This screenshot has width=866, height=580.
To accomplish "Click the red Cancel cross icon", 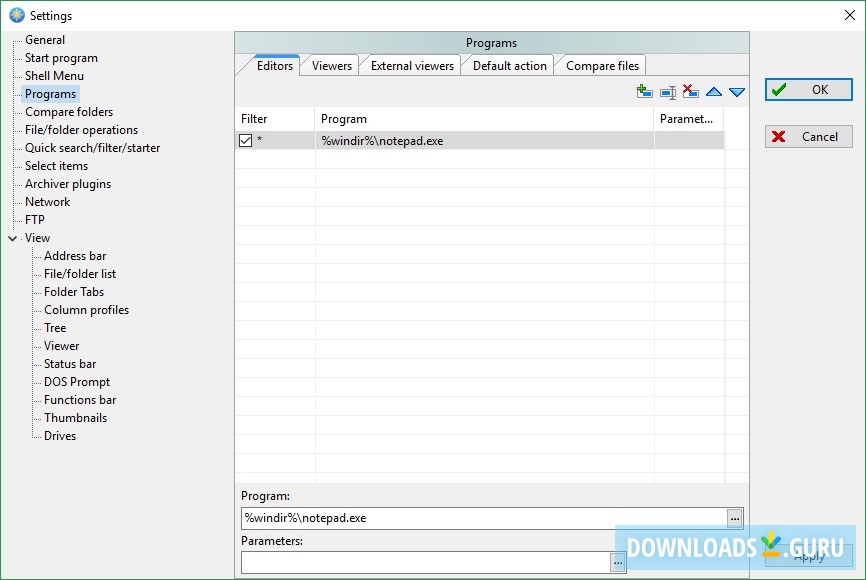I will pos(781,137).
